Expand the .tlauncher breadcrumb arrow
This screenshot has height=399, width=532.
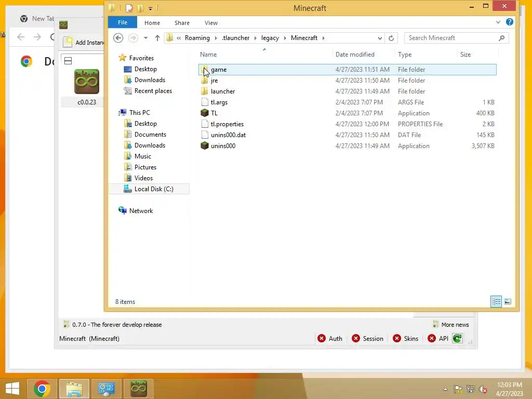point(255,38)
